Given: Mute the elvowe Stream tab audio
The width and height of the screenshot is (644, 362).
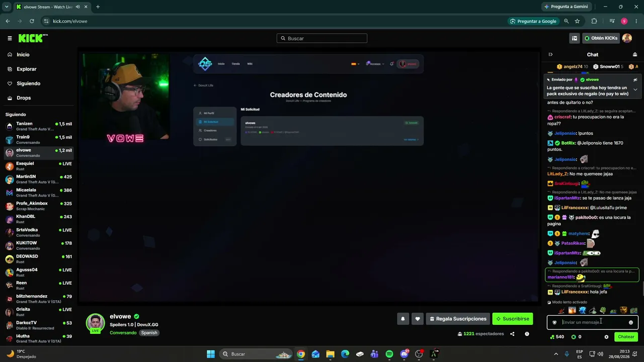Looking at the screenshot, I should point(77,7).
